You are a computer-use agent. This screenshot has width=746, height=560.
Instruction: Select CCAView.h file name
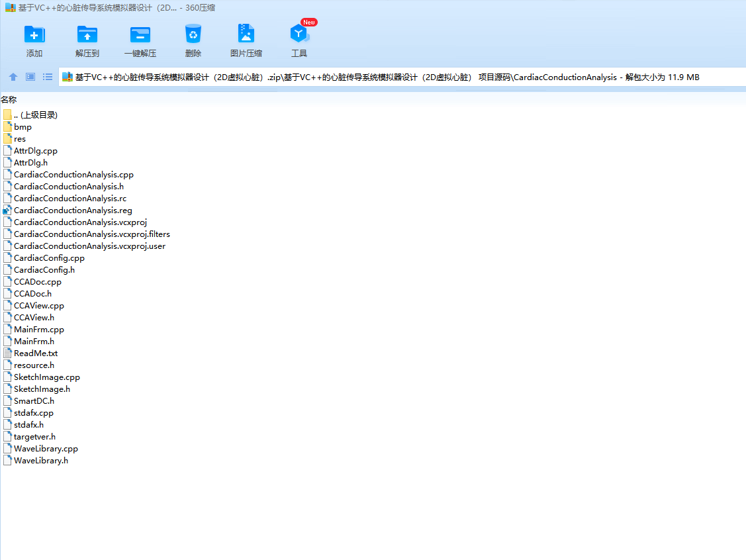pos(34,317)
